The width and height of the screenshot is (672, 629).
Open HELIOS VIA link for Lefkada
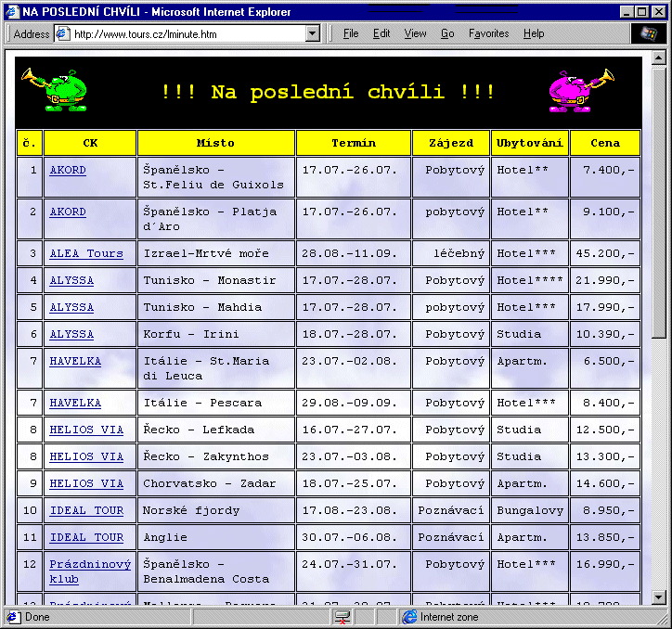click(86, 430)
